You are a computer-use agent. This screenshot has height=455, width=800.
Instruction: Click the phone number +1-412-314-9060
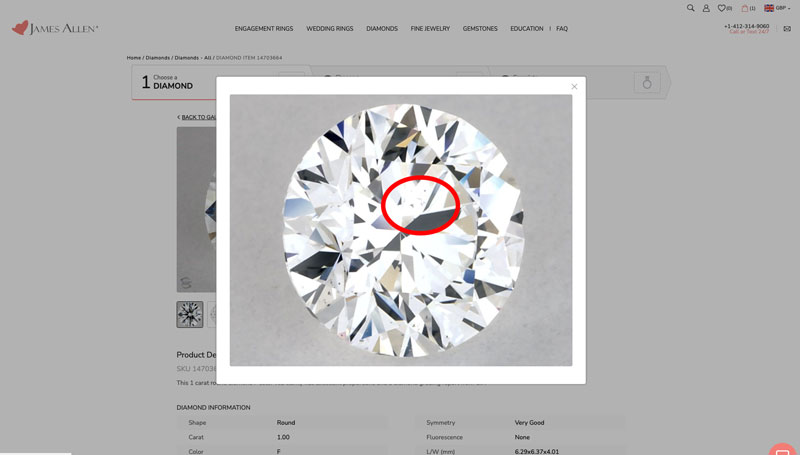746,26
